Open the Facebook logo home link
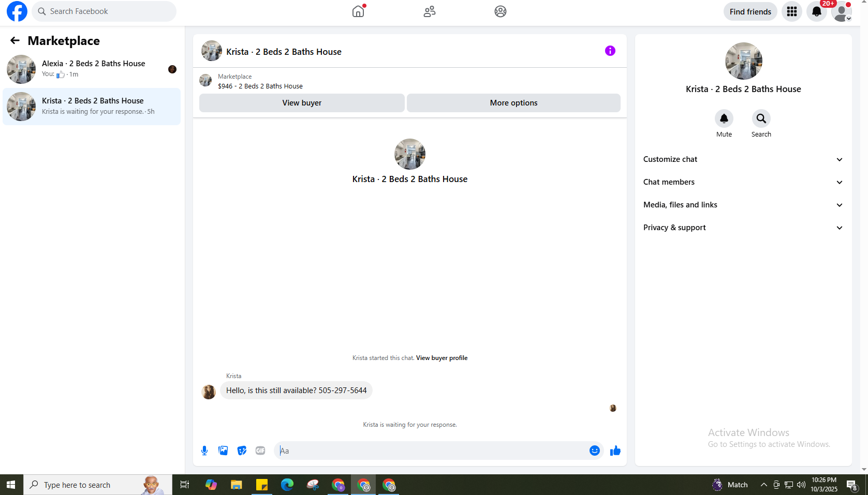This screenshot has width=868, height=495. click(x=17, y=11)
